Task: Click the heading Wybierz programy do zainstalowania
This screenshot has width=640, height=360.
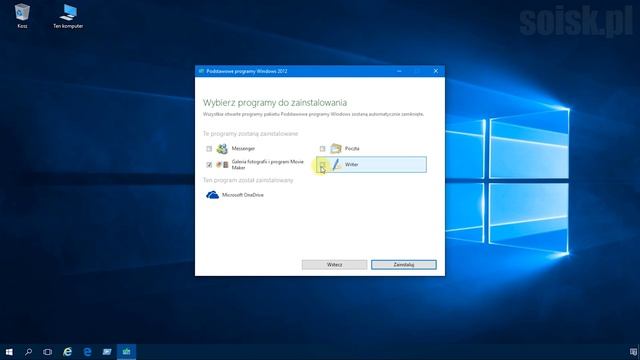Action: (x=275, y=103)
